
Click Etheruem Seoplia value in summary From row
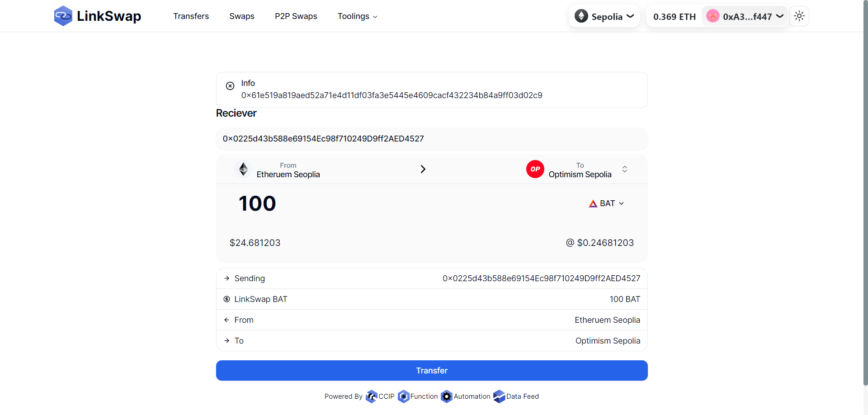[x=608, y=320]
